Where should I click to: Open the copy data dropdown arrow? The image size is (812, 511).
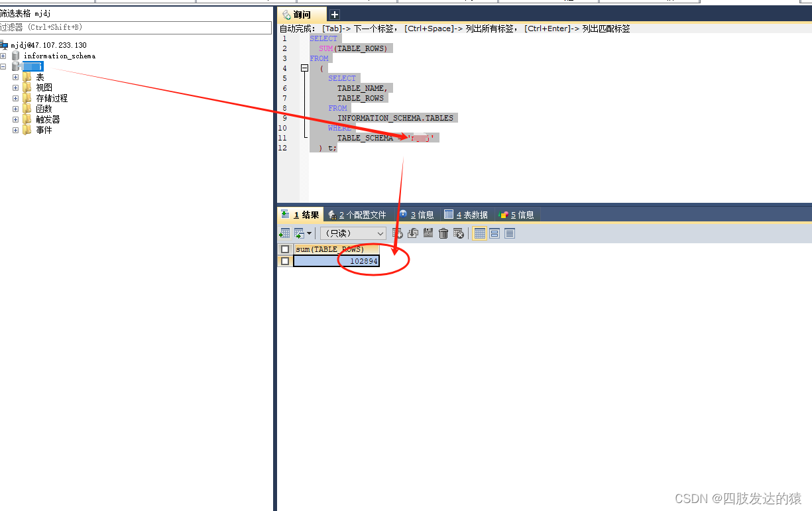click(309, 233)
